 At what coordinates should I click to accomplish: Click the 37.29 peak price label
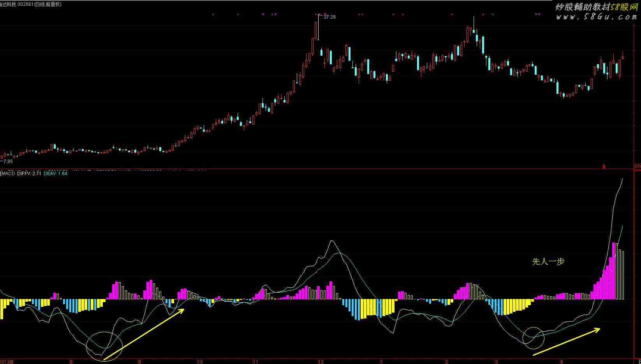329,17
